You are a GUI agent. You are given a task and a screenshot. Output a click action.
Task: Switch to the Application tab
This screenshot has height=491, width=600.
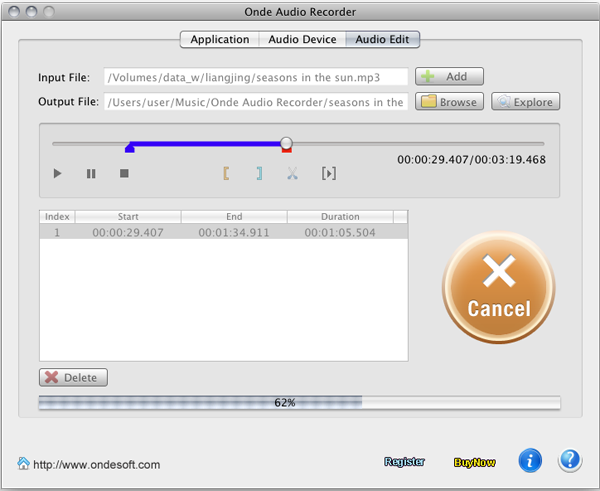pyautogui.click(x=219, y=40)
